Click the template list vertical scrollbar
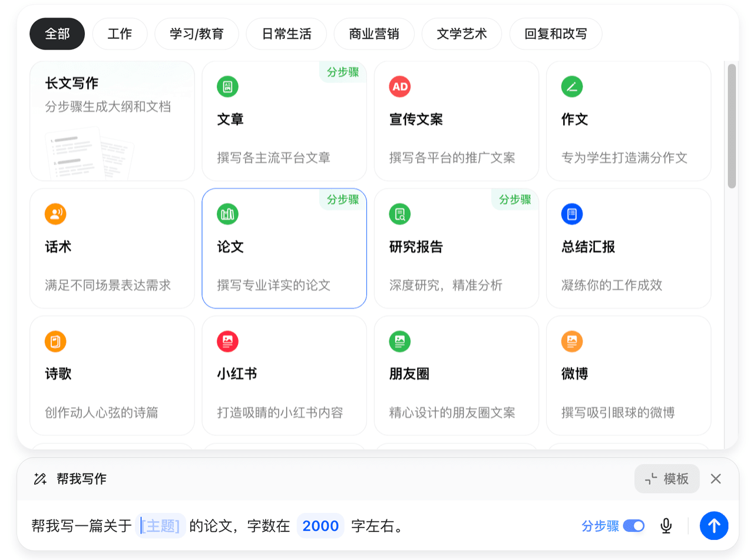The image size is (754, 560). [x=732, y=126]
